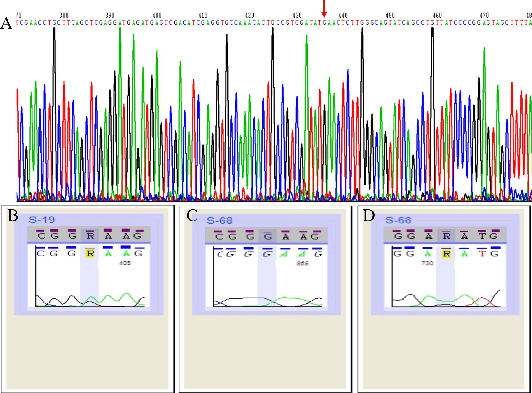Click the large panel letter A

coord(6,23)
